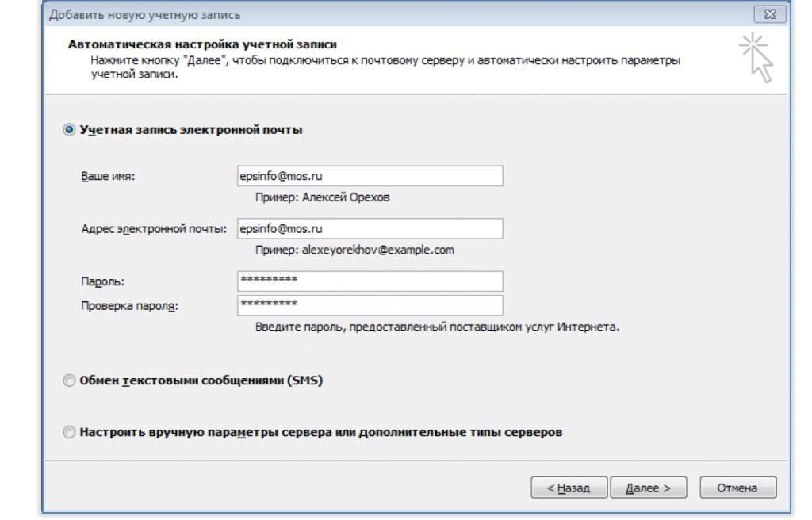
Task: Focus the 'Адрес электронной почты' input field
Action: point(370,228)
